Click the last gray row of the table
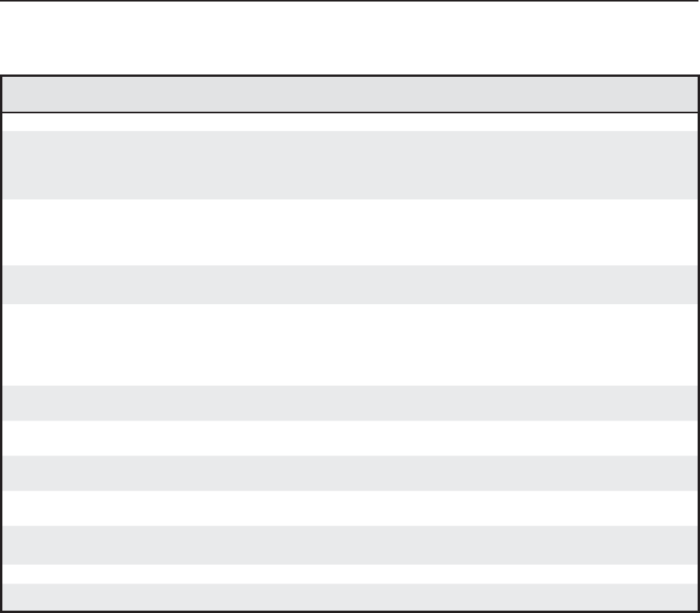Viewport: 700px width, 613px height. click(349, 597)
